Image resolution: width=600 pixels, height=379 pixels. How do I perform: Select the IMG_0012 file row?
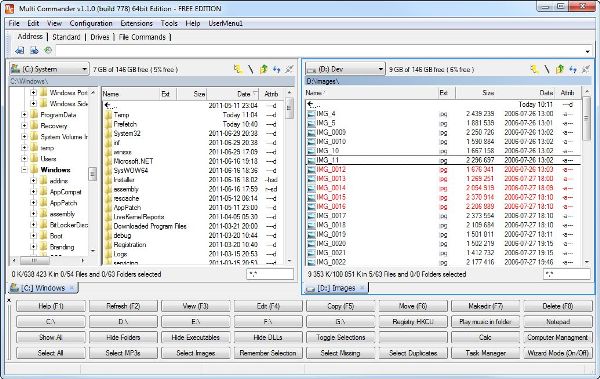click(x=443, y=169)
